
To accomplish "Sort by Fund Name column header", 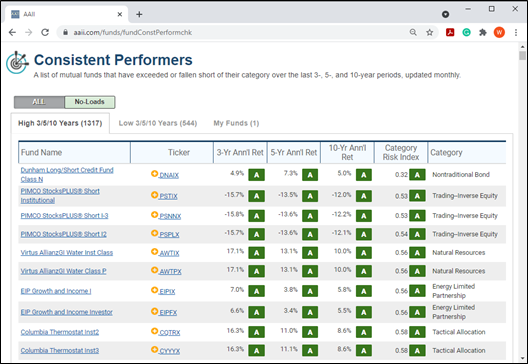I will (74, 153).
